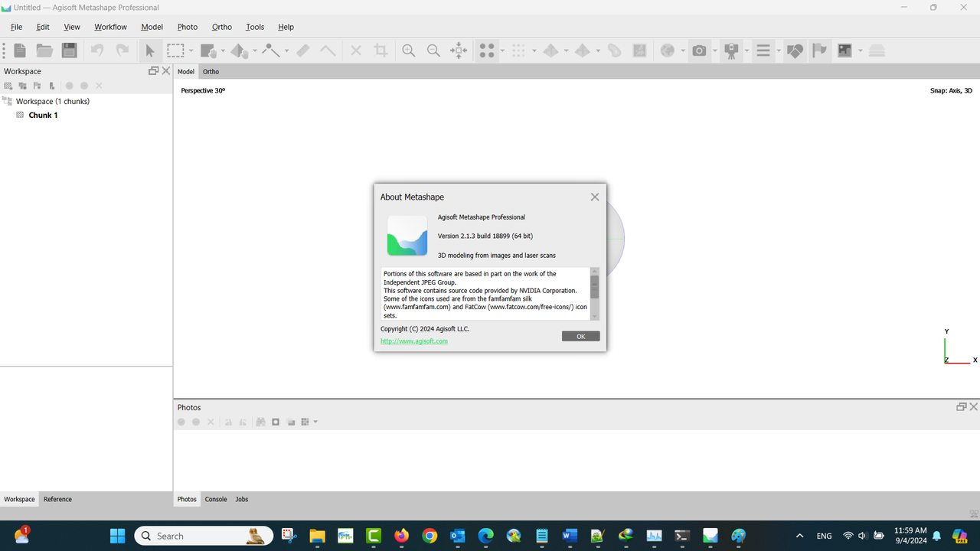Open thumbnail view dropdown in Photos pane

[315, 422]
